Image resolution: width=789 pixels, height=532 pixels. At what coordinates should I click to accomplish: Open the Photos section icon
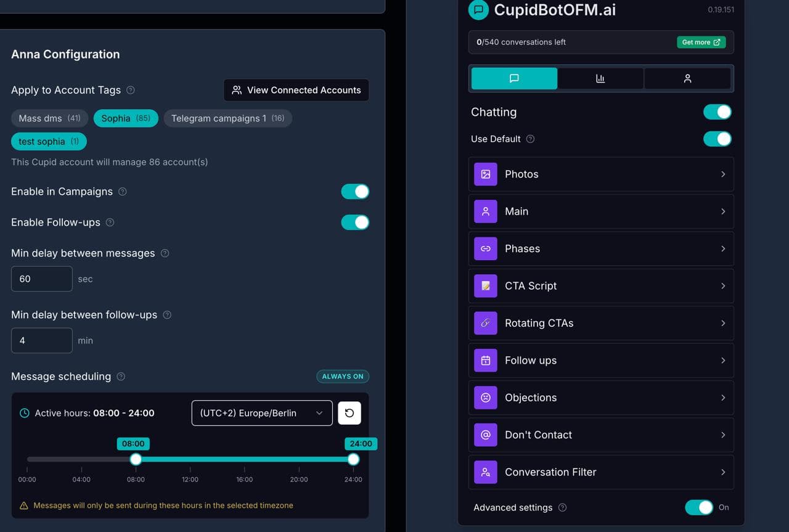[x=486, y=174]
